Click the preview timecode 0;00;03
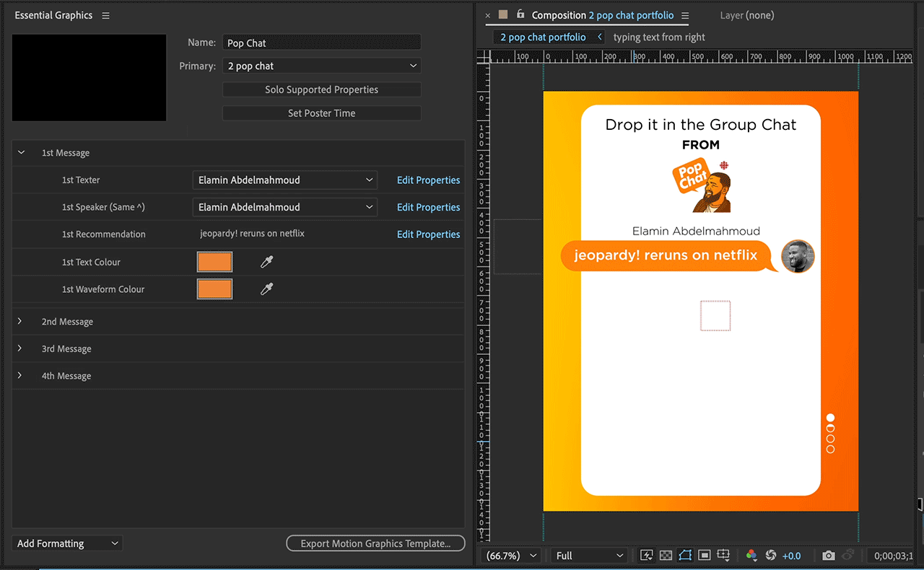924x570 pixels. [x=894, y=556]
